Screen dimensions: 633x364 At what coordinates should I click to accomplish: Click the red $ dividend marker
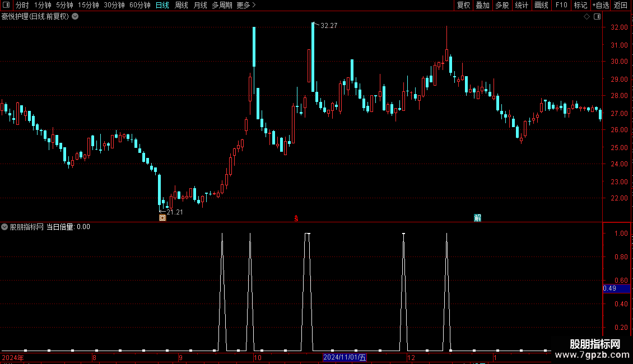pyautogui.click(x=296, y=218)
